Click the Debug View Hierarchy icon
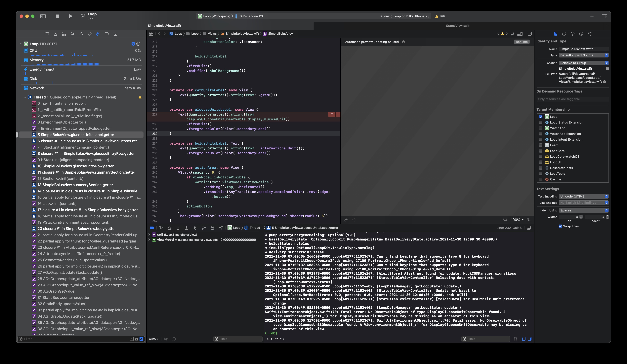This screenshot has height=364, width=627. (195, 228)
